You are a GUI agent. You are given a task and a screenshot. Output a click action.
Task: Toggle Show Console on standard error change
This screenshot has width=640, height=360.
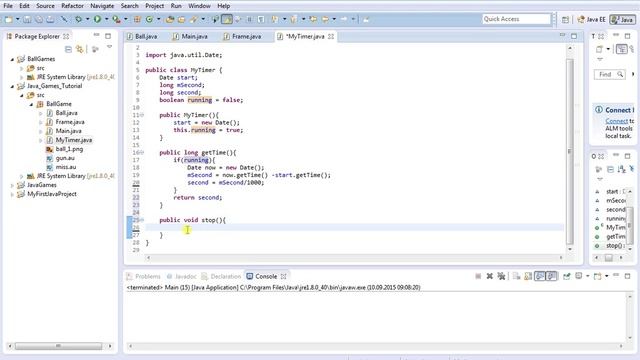(551, 276)
